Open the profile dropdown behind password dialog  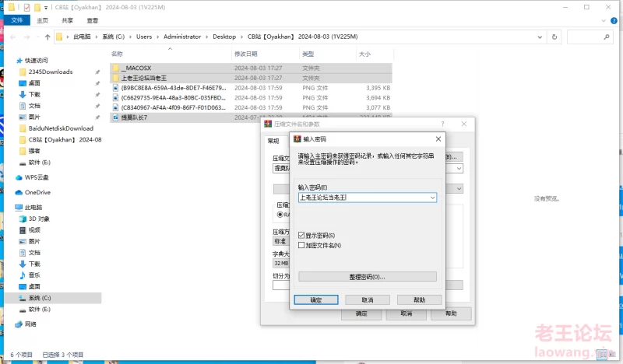point(459,188)
